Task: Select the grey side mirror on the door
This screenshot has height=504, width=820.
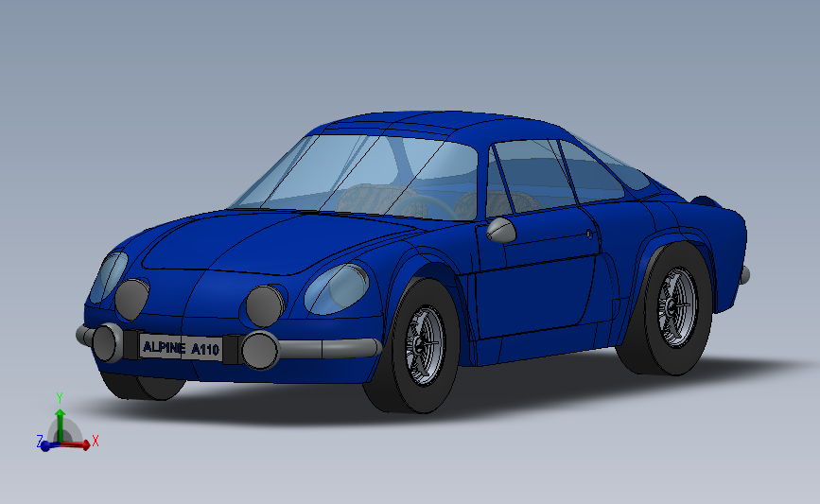Action: click(x=501, y=231)
